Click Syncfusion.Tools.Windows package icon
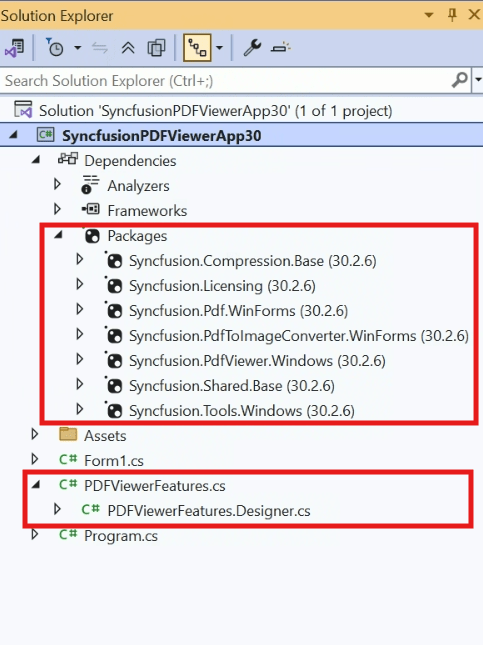The image size is (483, 645). 114,410
